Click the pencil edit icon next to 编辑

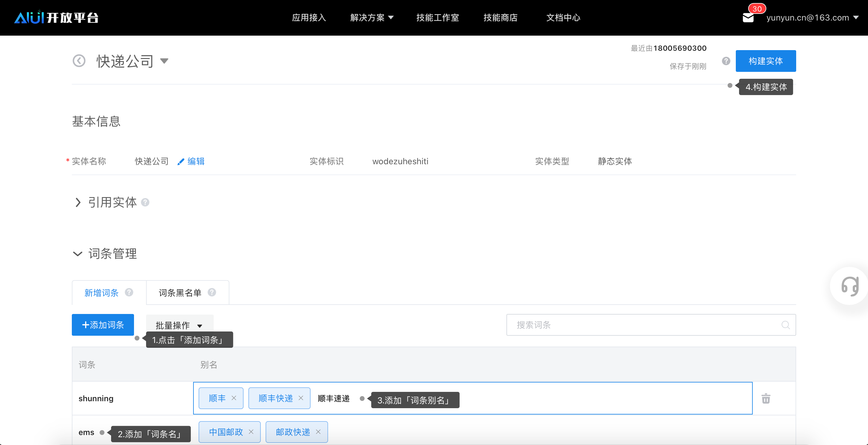180,162
